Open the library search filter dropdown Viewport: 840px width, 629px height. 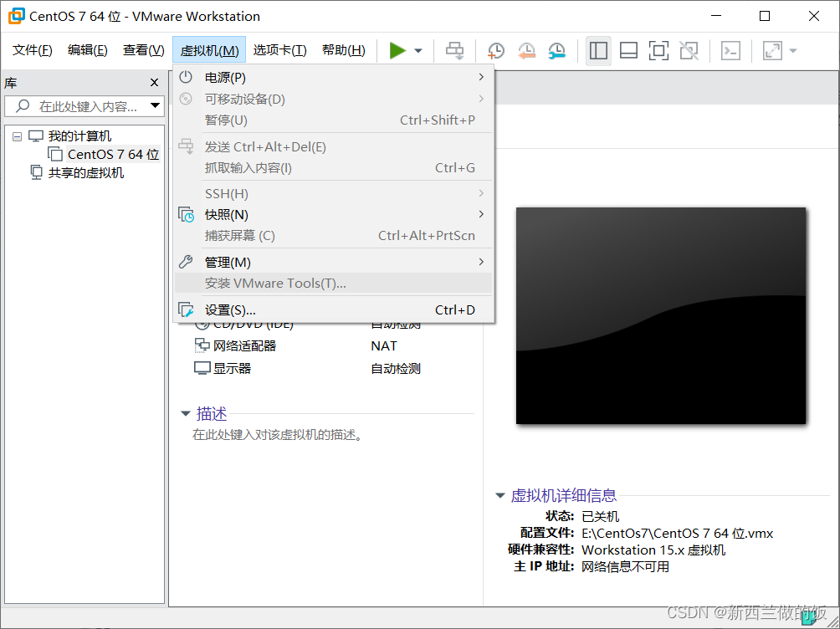click(x=155, y=105)
